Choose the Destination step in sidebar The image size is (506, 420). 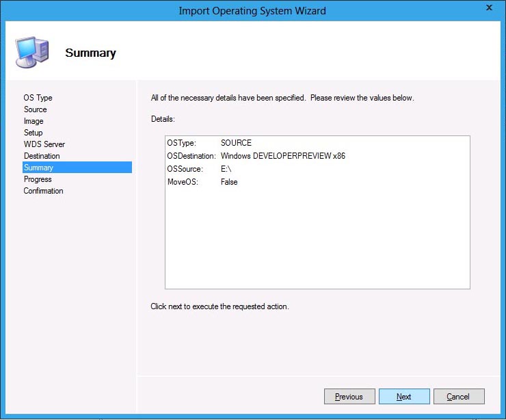[42, 156]
